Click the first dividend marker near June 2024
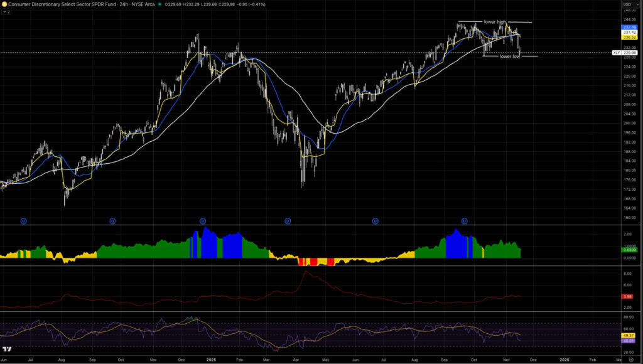643x364 pixels. coord(24,221)
